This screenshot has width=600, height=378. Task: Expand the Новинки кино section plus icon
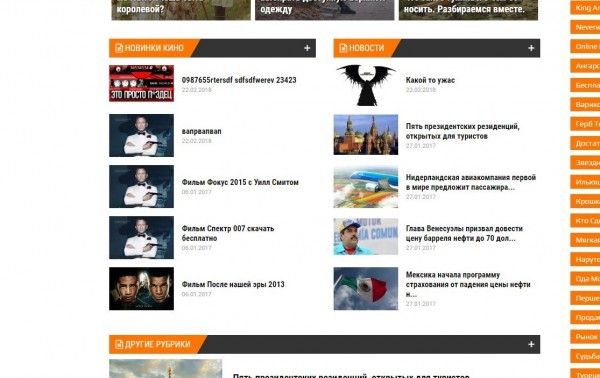[307, 48]
